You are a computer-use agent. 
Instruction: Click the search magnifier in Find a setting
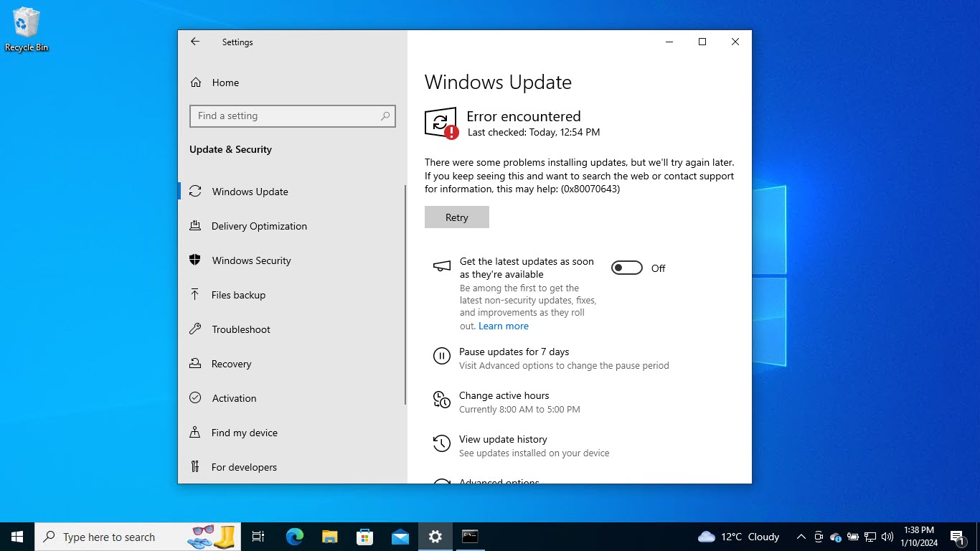(385, 116)
